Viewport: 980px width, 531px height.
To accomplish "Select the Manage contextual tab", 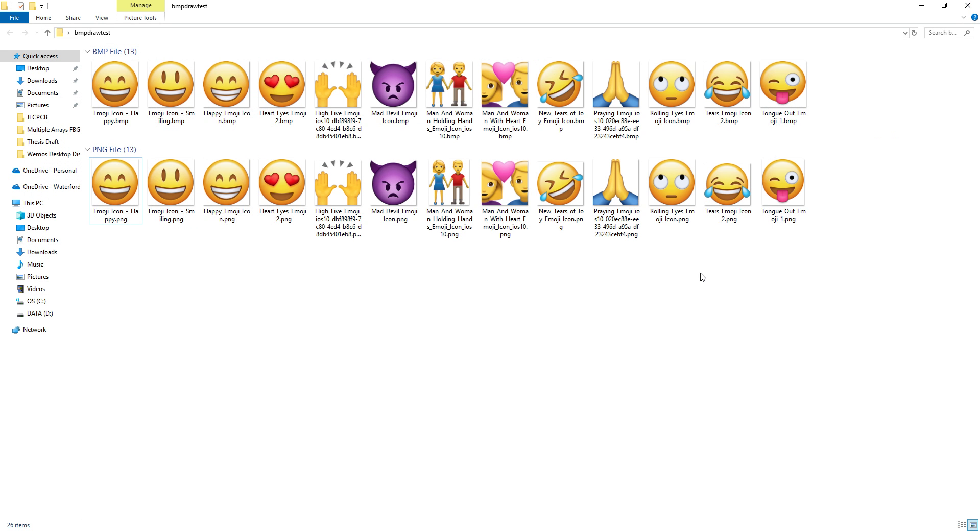I will 140,6.
